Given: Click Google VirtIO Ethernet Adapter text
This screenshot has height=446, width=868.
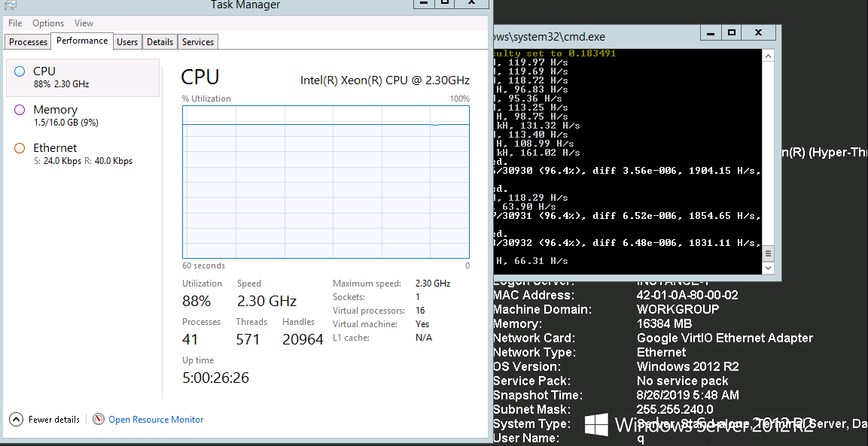Looking at the screenshot, I should point(725,338).
